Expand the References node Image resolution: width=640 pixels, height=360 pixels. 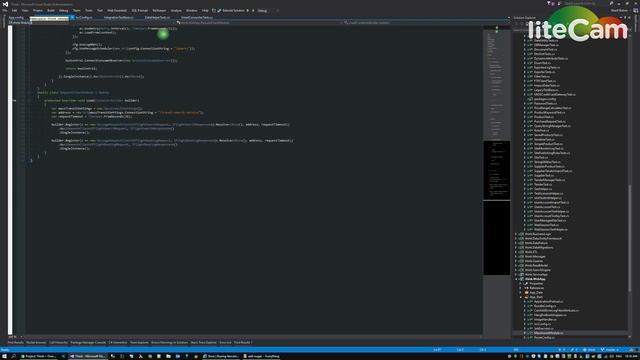pos(521,288)
